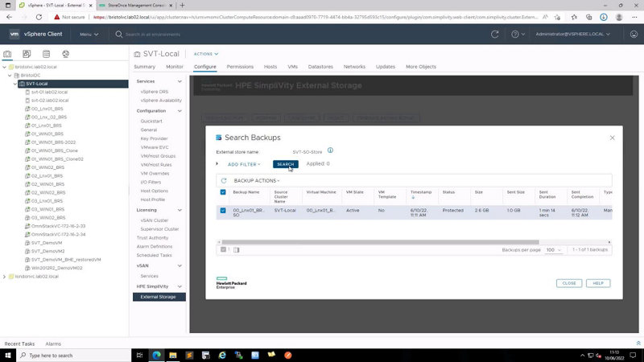The height and width of the screenshot is (362, 644).
Task: Click the CLOSE button
Action: [x=569, y=283]
